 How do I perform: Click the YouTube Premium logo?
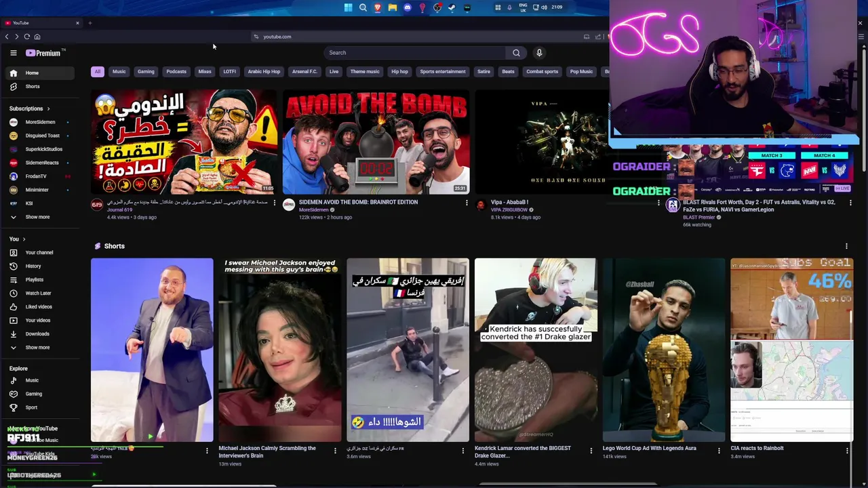tap(45, 53)
